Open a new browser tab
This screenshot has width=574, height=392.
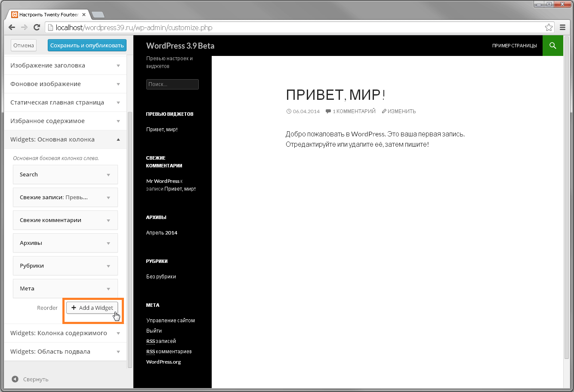[x=98, y=15]
